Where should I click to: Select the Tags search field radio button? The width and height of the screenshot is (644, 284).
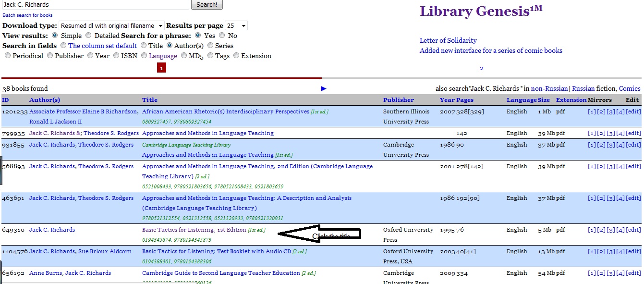click(x=210, y=56)
